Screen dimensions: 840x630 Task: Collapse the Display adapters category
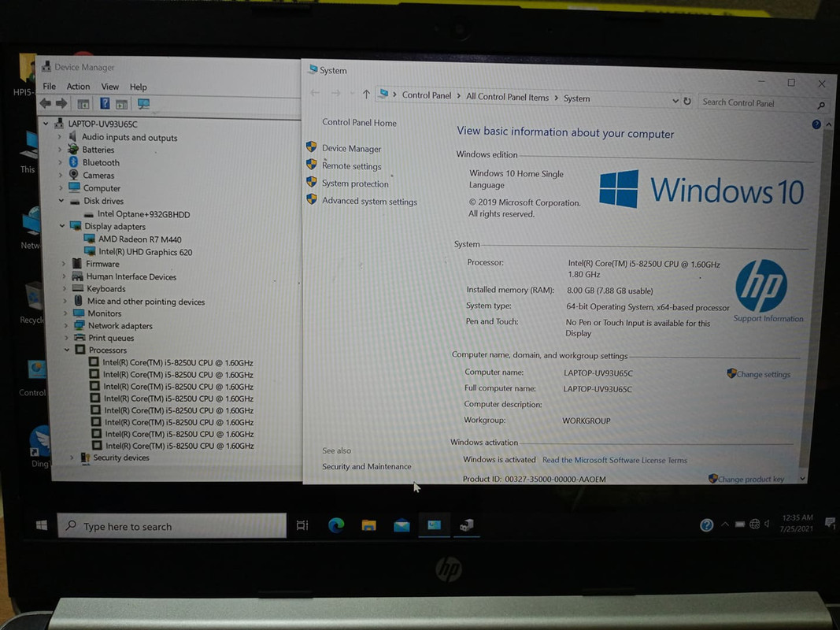62,226
